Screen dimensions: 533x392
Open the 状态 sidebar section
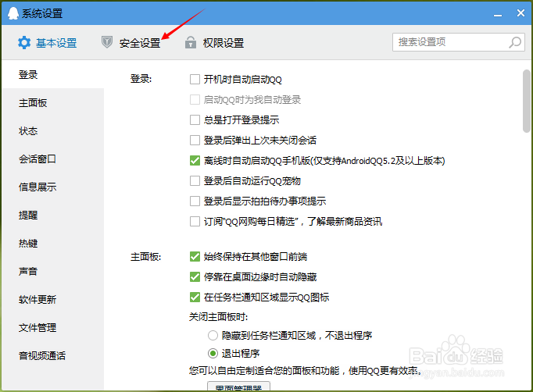52,130
